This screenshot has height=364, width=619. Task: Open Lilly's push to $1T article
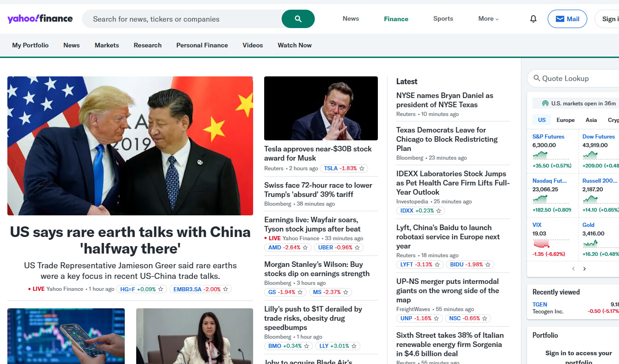pyautogui.click(x=313, y=318)
